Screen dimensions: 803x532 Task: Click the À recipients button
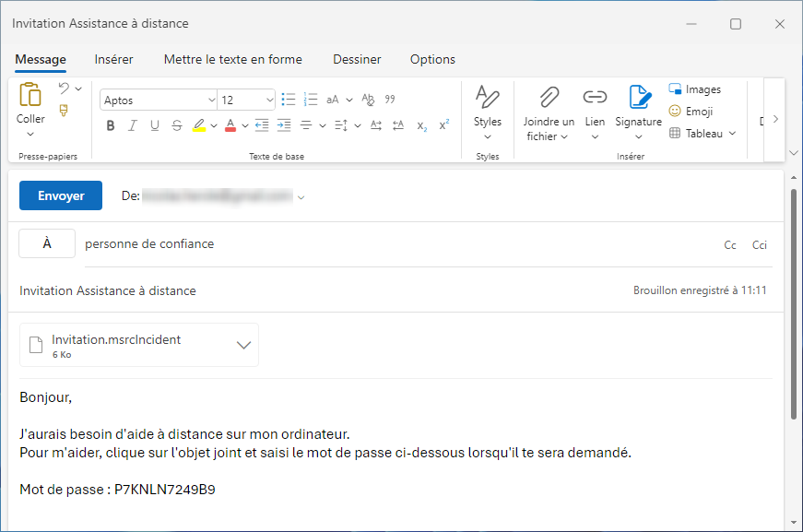click(x=47, y=243)
